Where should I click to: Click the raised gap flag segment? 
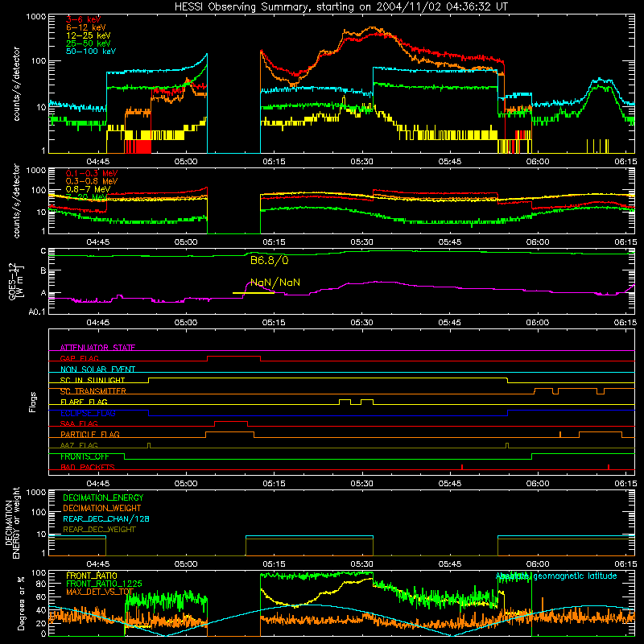coord(233,357)
